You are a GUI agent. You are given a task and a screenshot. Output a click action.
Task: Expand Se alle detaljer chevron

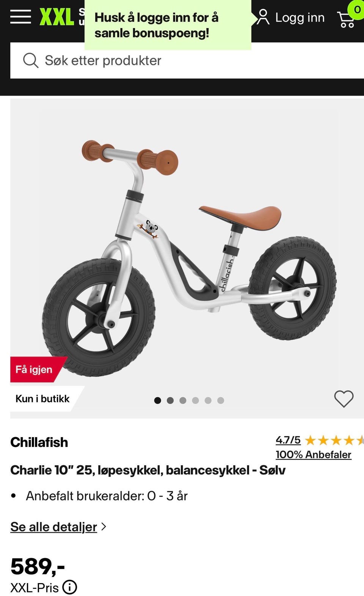[x=104, y=527]
